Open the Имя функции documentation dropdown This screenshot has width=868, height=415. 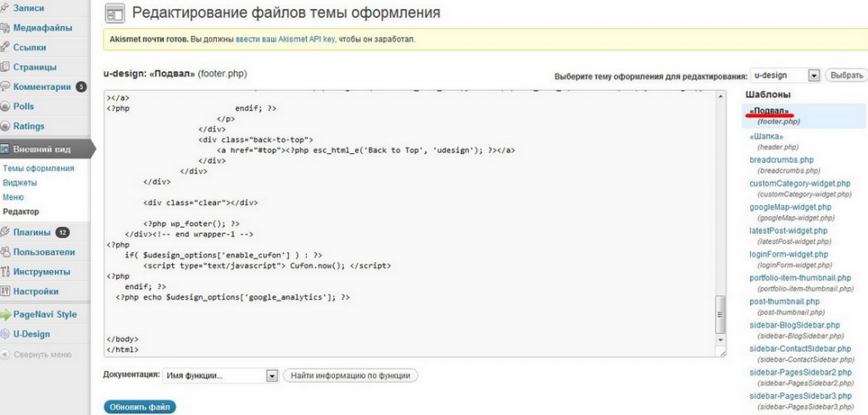(x=220, y=376)
